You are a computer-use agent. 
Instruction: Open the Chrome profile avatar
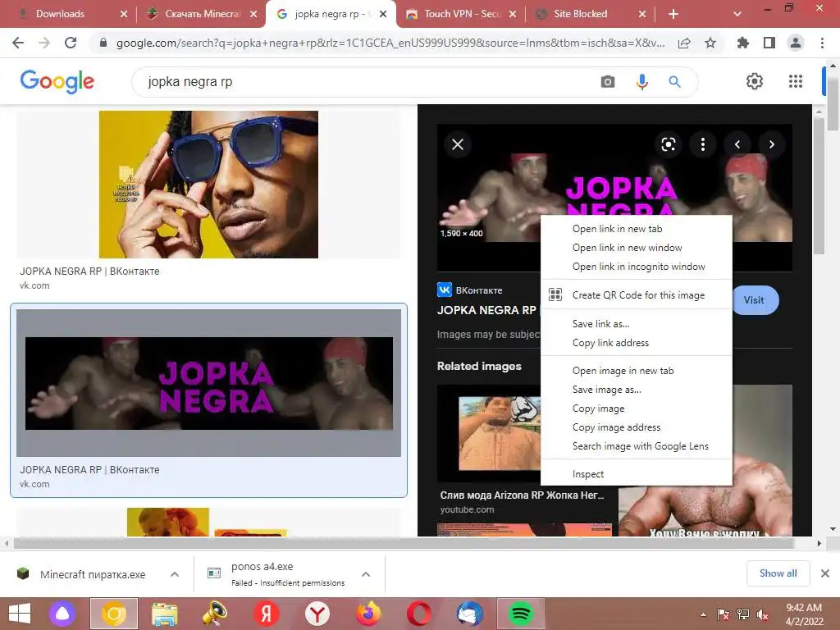pyautogui.click(x=796, y=43)
